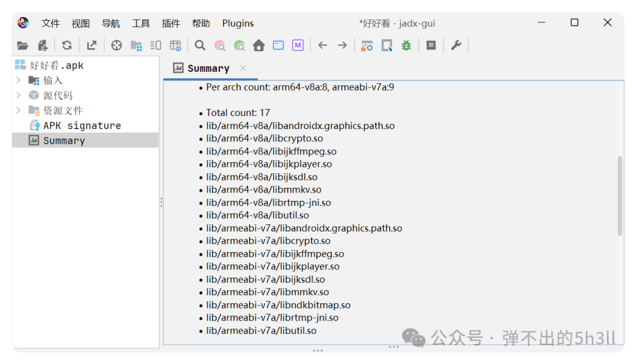The image size is (636, 364).
Task: Expand the 输入 tree node
Action: coord(18,80)
